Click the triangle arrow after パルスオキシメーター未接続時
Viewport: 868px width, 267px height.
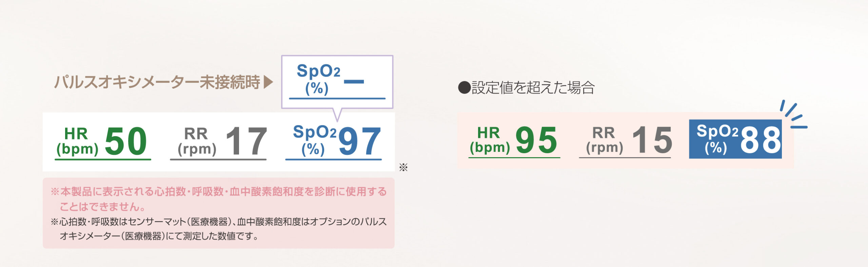(268, 82)
